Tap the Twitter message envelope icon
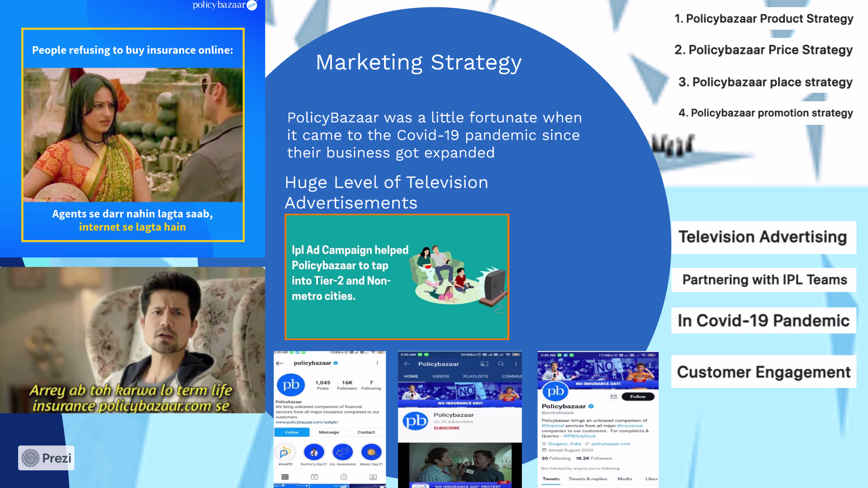868x488 pixels. pyautogui.click(x=614, y=397)
